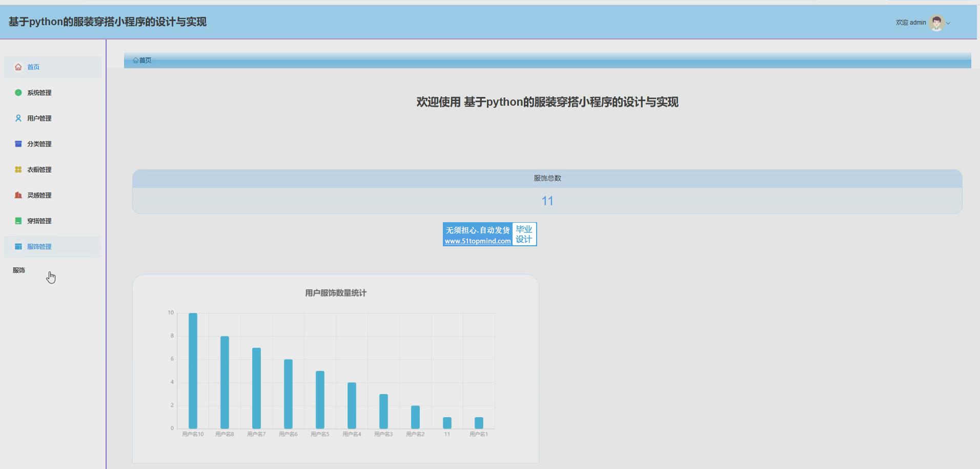Screen dimensions: 980x469
Task: Click the red home icon in sidebar
Action: [x=18, y=67]
